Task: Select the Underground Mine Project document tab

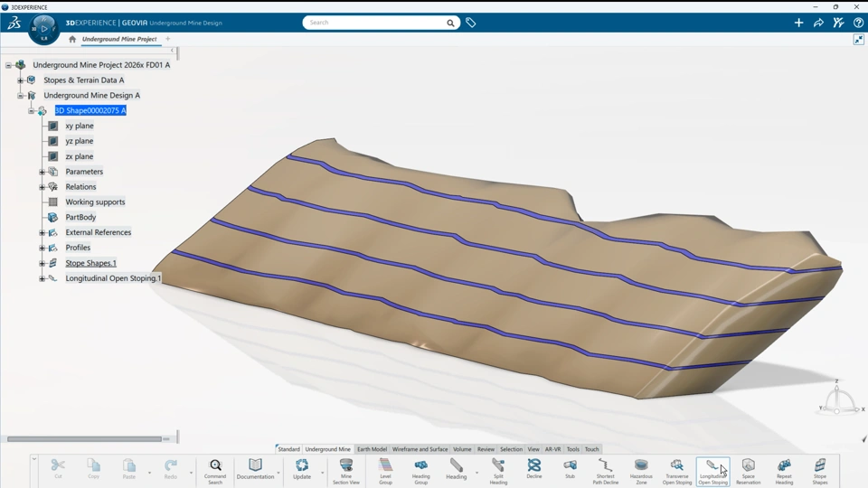Action: click(x=119, y=39)
